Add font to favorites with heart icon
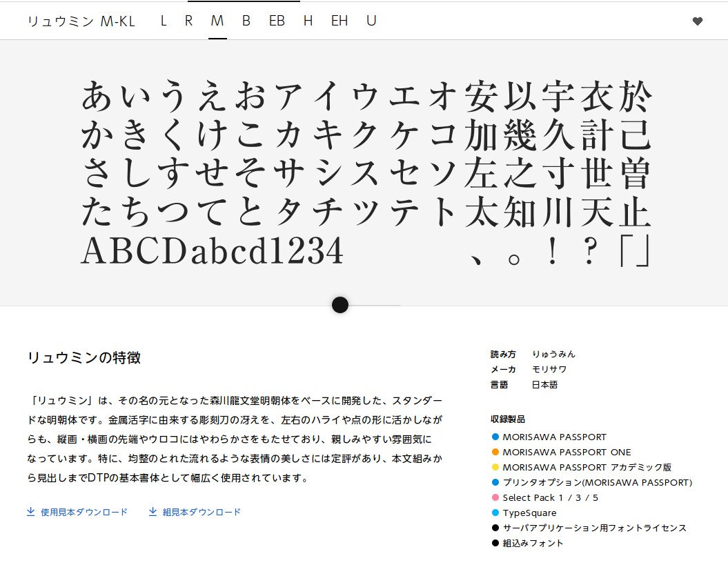This screenshot has width=728, height=565. click(x=697, y=21)
